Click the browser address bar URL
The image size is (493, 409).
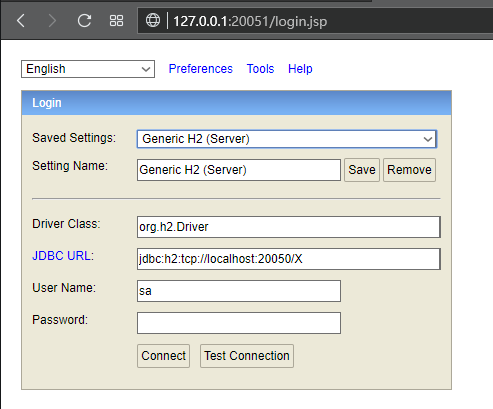click(250, 21)
